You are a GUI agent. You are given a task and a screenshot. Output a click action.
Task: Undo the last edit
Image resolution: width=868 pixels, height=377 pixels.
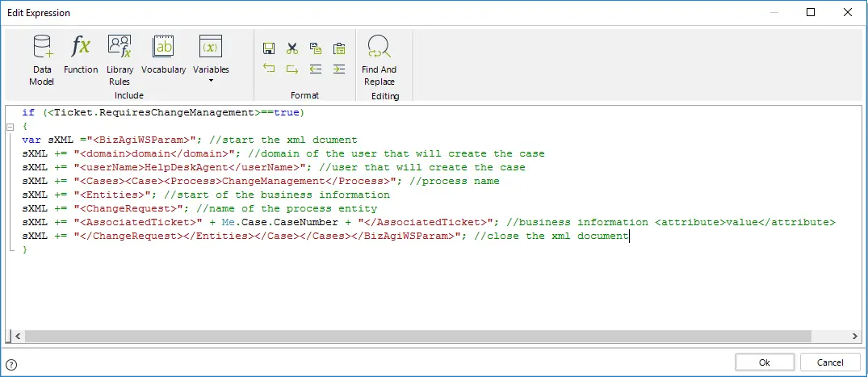click(x=269, y=69)
